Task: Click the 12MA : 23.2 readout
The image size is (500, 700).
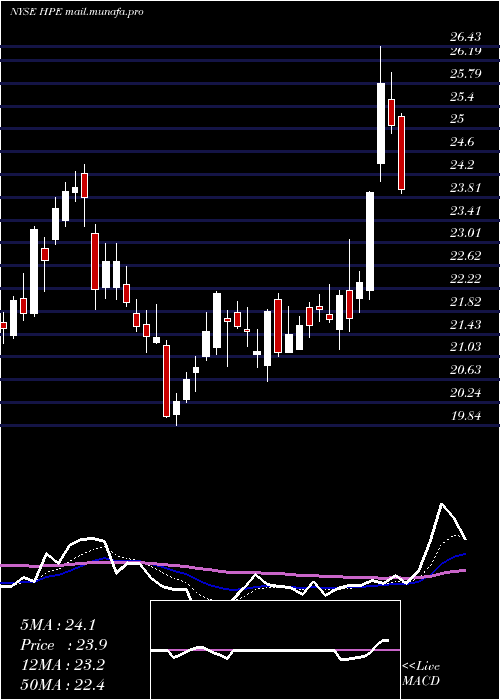Action: click(62, 665)
